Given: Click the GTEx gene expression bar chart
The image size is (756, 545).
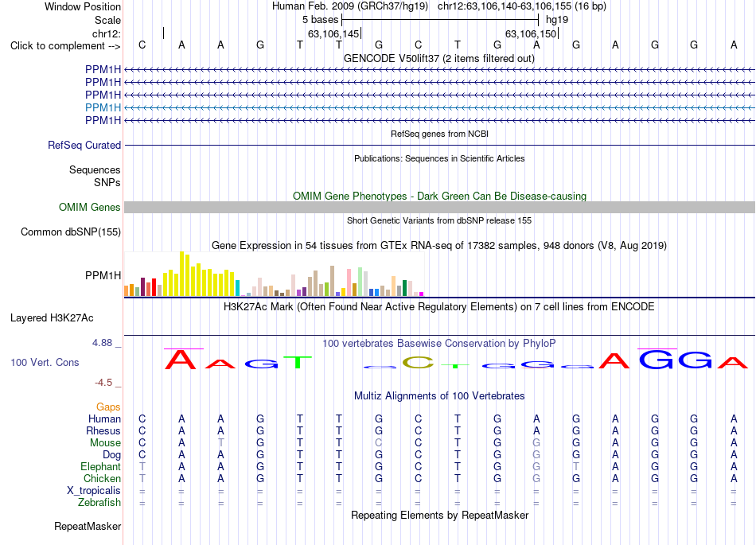Looking at the screenshot, I should click(274, 274).
